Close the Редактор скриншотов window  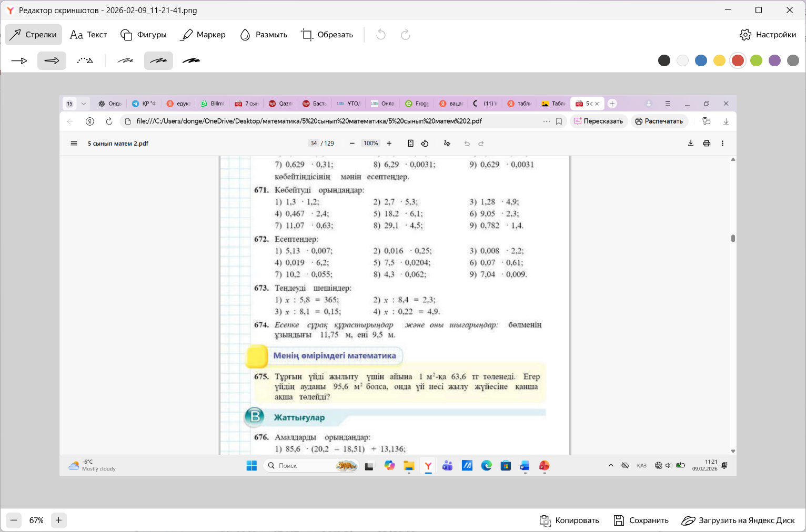790,10
